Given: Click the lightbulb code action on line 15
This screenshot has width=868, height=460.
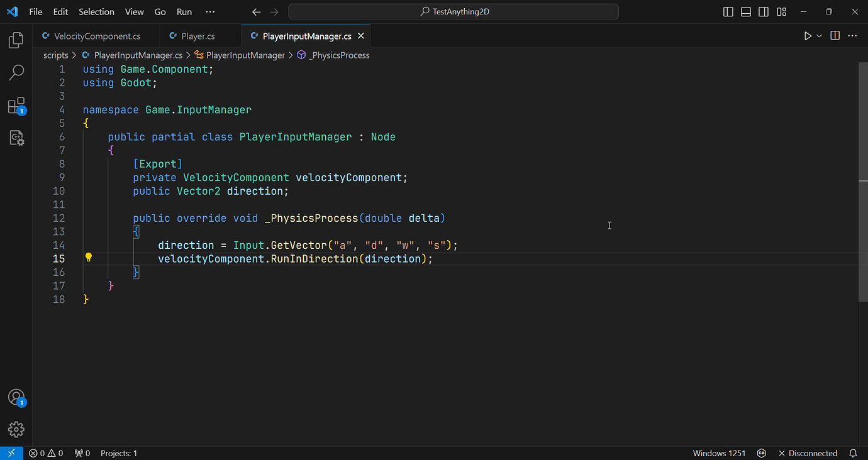Looking at the screenshot, I should (x=89, y=257).
